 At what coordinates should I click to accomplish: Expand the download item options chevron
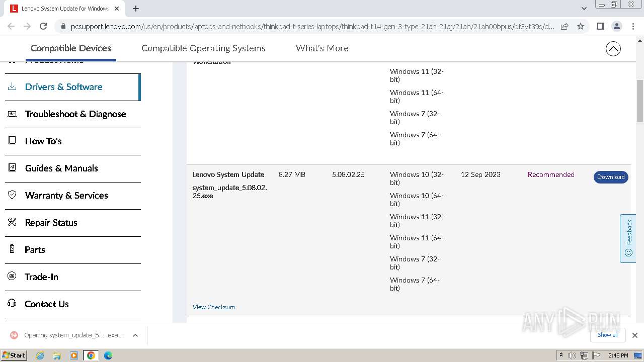(x=135, y=335)
